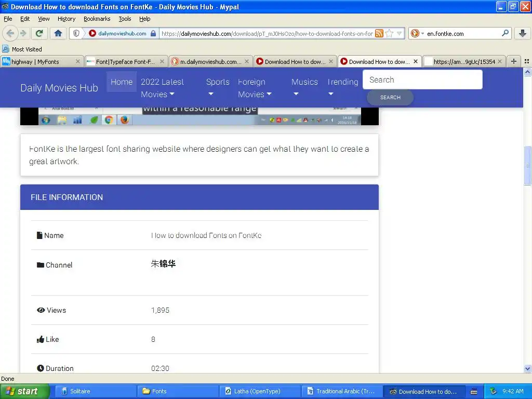Screen dimensions: 532x399
Task: Open the Tools menu
Action: (x=125, y=19)
